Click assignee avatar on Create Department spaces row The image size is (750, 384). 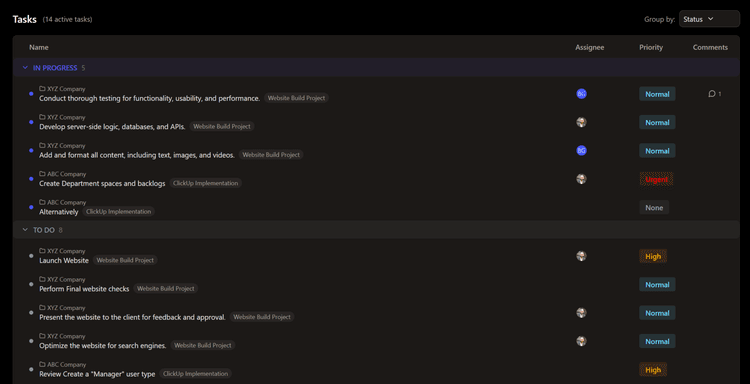(x=581, y=179)
